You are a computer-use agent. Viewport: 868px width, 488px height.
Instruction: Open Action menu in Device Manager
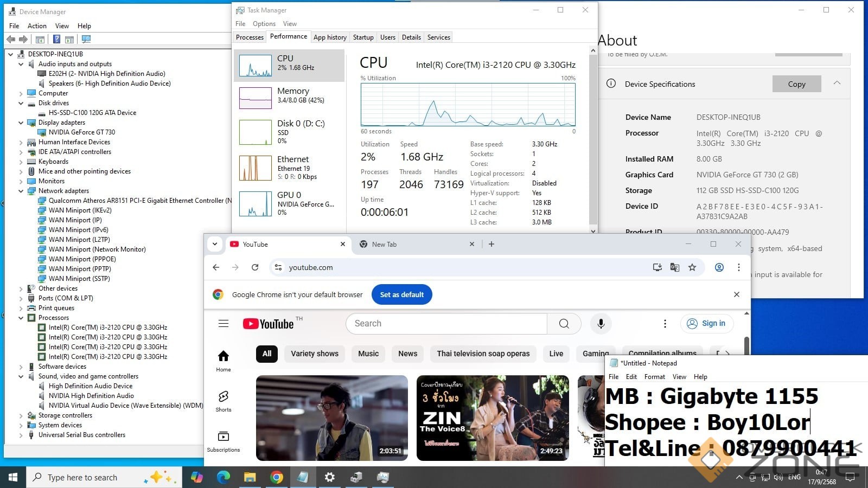tap(37, 25)
